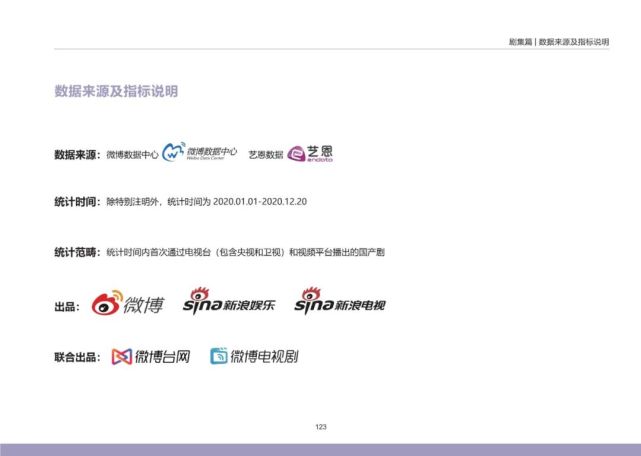641x456 pixels.
Task: Click the label 数据来源：
Action: tap(78, 155)
